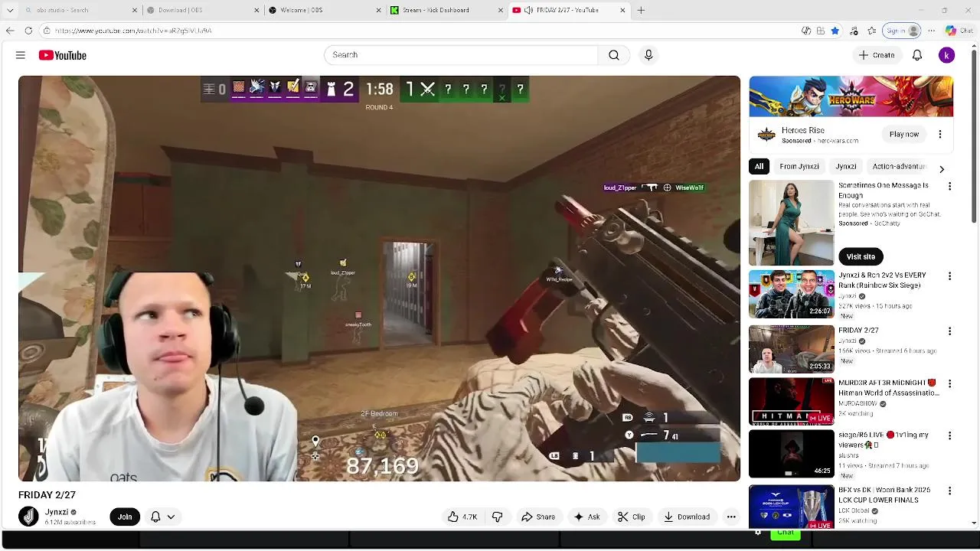
Task: Click the Join channel button
Action: 125,517
